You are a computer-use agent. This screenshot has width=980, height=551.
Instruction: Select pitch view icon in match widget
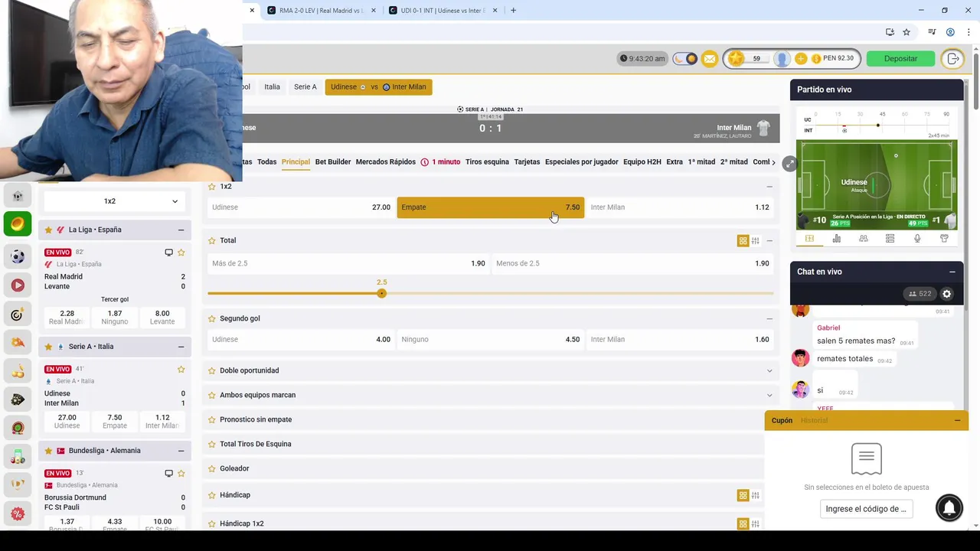(x=809, y=239)
